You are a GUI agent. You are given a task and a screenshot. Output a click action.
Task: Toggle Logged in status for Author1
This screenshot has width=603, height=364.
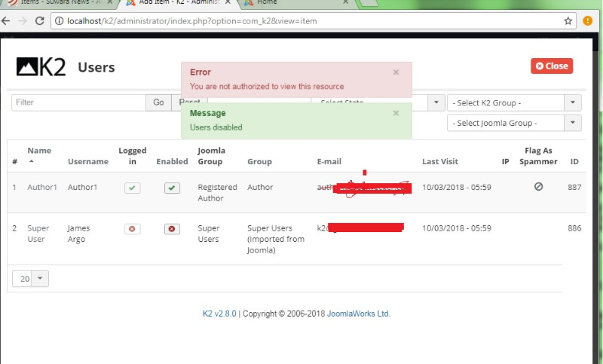tap(133, 188)
